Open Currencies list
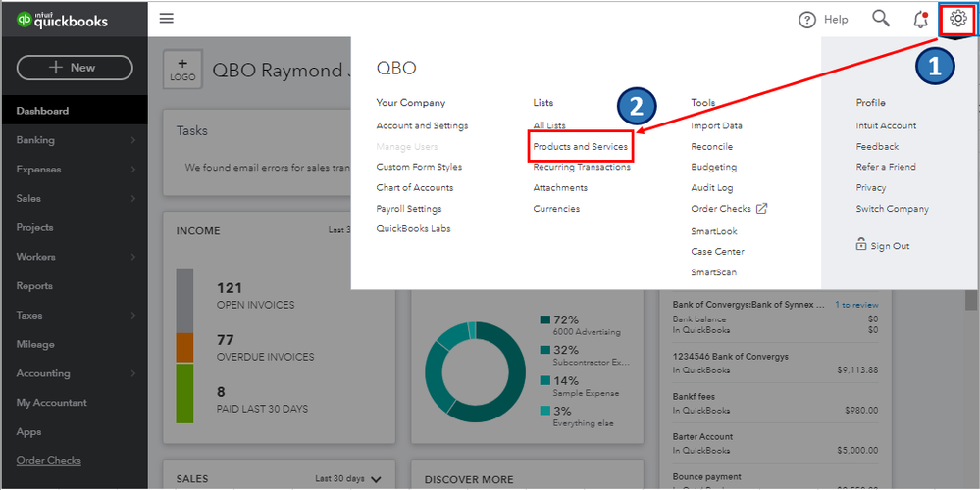 [556, 209]
